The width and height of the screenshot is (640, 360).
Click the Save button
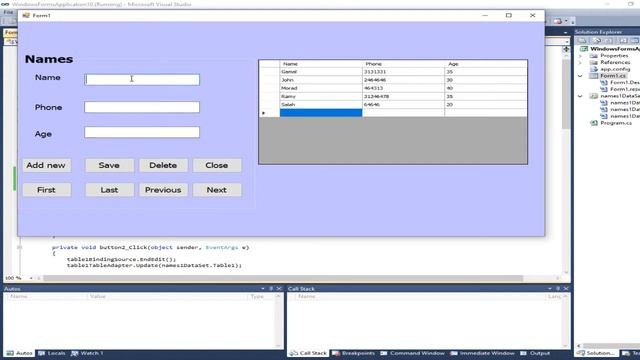[109, 165]
